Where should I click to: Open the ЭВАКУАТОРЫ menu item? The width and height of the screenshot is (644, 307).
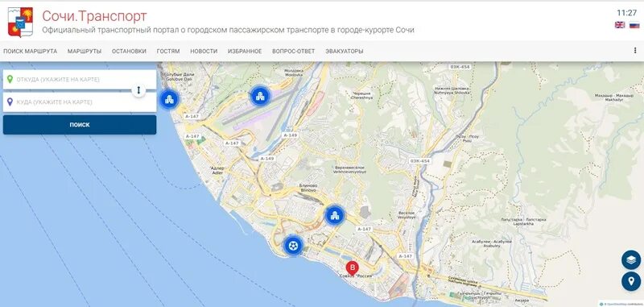[345, 52]
